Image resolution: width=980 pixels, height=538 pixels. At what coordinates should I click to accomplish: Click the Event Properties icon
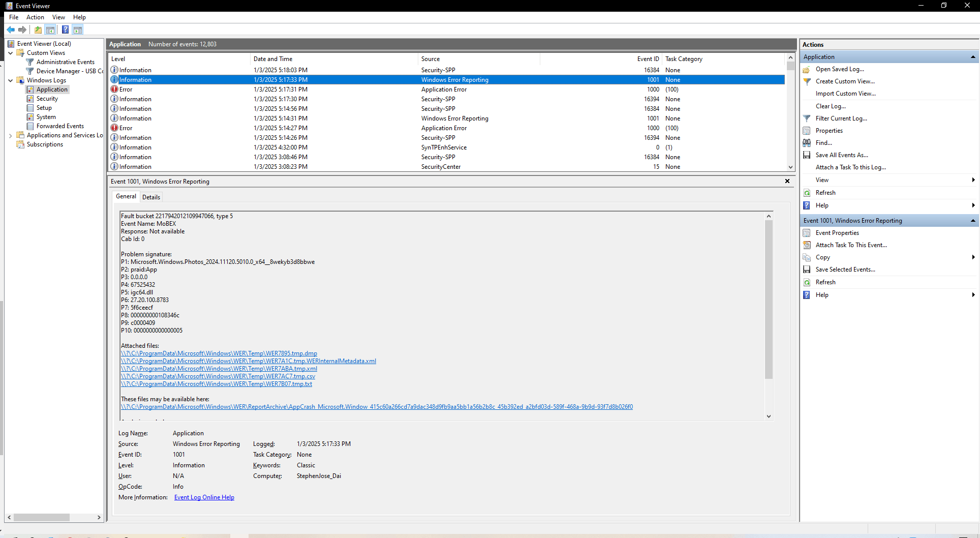click(807, 233)
